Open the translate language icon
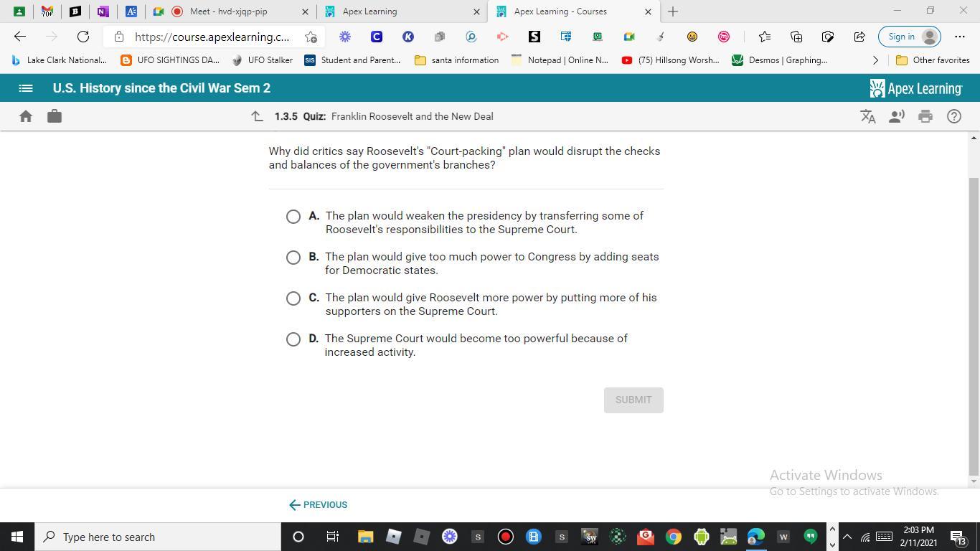Screen dimensions: 980x551 pyautogui.click(x=868, y=116)
